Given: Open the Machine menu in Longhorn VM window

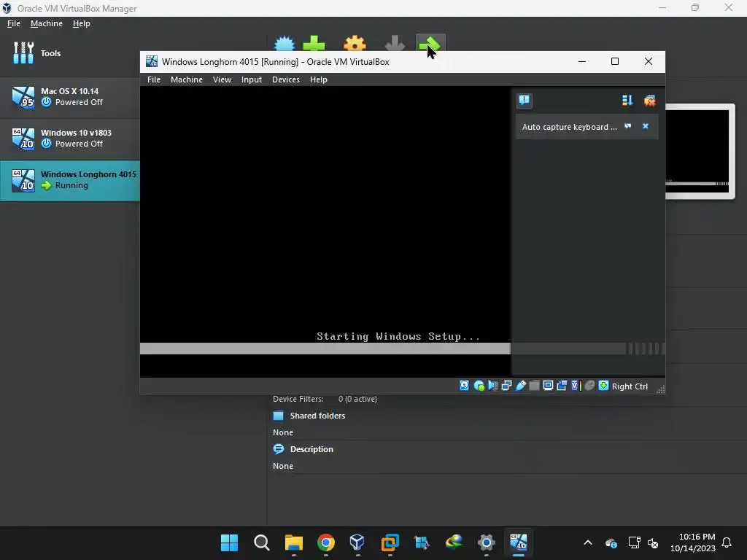Looking at the screenshot, I should tap(187, 79).
